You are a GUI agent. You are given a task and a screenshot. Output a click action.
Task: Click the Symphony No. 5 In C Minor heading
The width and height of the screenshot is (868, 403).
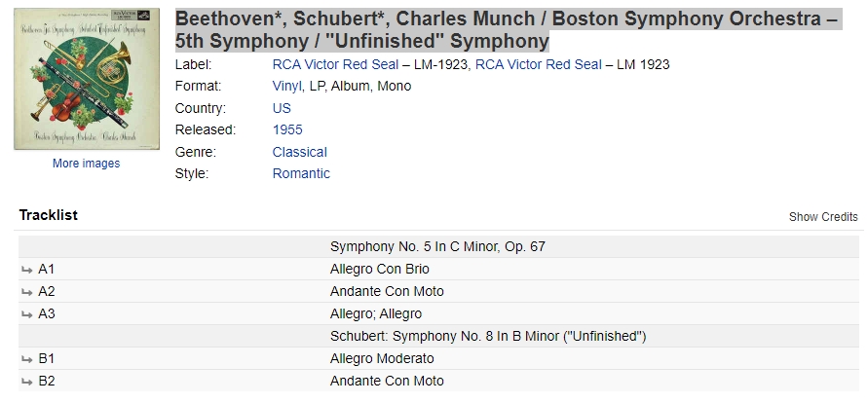coord(437,246)
